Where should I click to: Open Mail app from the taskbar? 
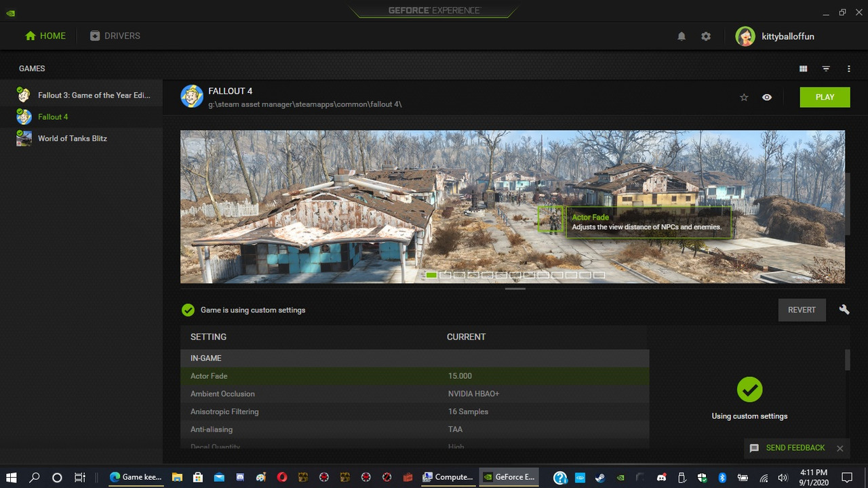(219, 477)
